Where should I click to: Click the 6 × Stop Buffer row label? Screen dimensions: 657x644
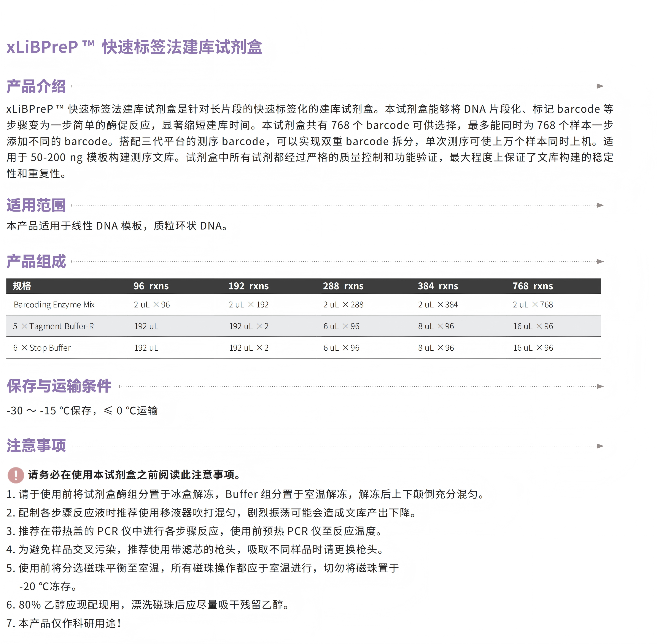click(x=42, y=348)
